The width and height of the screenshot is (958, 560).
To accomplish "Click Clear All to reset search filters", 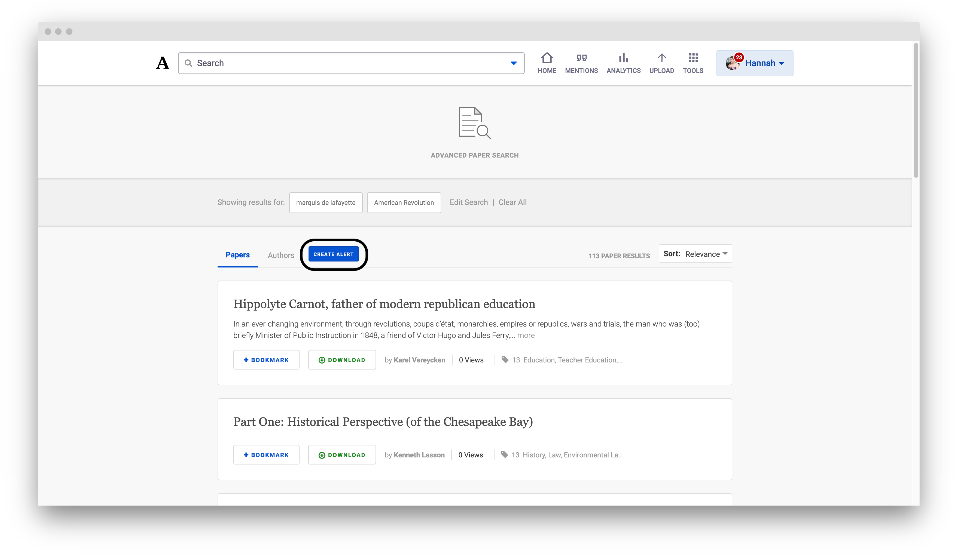I will point(512,202).
